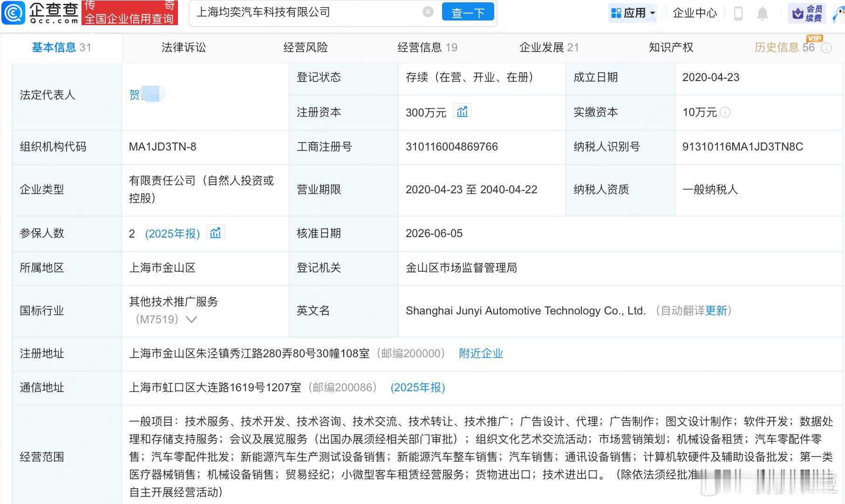Open the chart icon beside 参保人数 2025年报
This screenshot has height=504, width=845.
click(x=215, y=232)
